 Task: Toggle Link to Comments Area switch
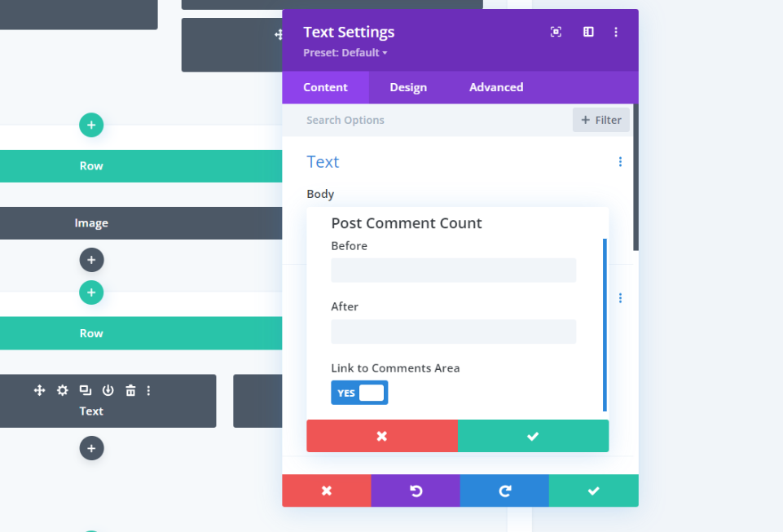[x=359, y=393]
